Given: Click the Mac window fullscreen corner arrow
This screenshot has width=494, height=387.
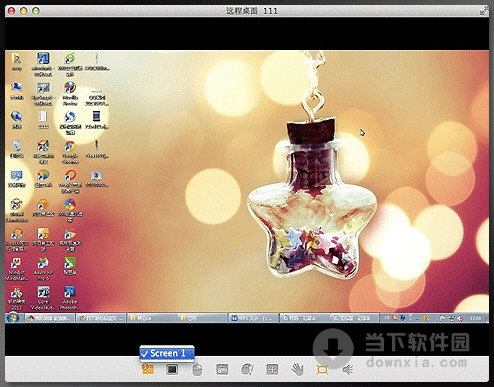Looking at the screenshot, I should pyautogui.click(x=484, y=11).
